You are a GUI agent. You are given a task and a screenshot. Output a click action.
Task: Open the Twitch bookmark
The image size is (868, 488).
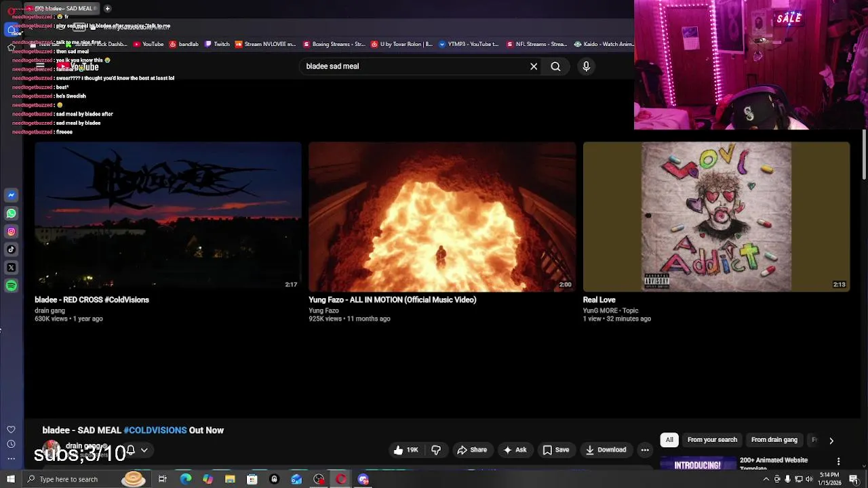pos(217,44)
